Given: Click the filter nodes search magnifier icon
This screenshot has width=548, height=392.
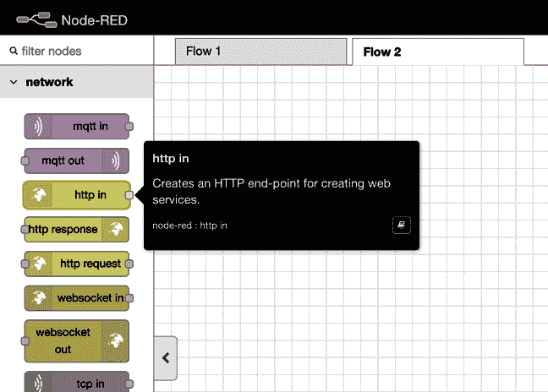Looking at the screenshot, I should click(14, 51).
